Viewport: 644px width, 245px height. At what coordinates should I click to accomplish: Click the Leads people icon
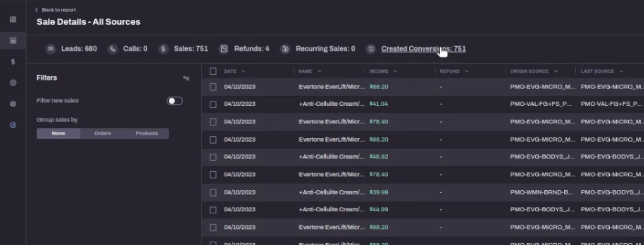tap(51, 49)
